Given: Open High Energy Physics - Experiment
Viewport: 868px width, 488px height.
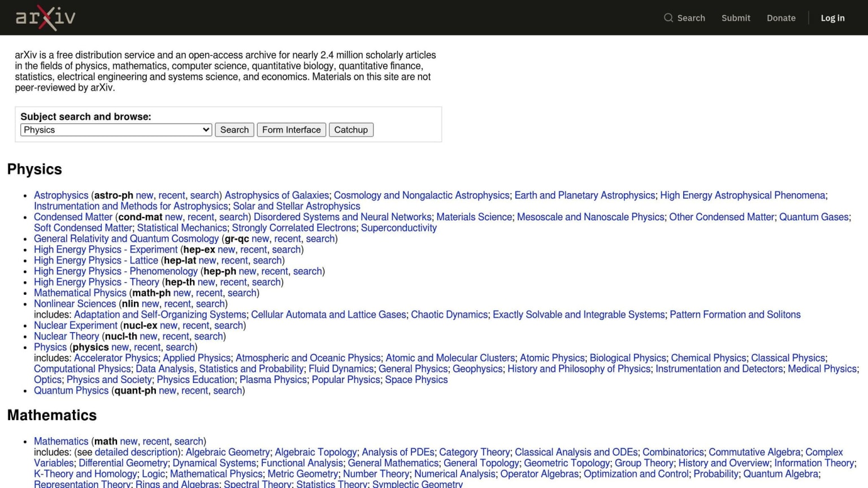Looking at the screenshot, I should coord(106,250).
